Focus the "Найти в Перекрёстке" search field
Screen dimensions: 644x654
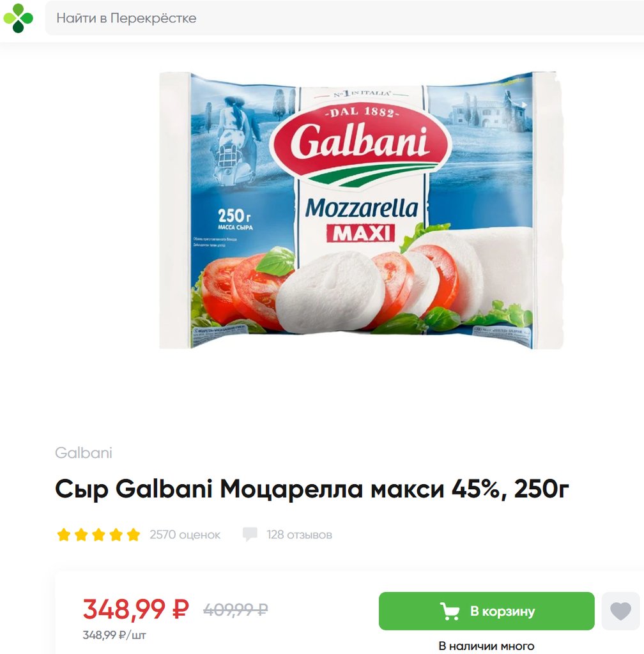pyautogui.click(x=344, y=18)
